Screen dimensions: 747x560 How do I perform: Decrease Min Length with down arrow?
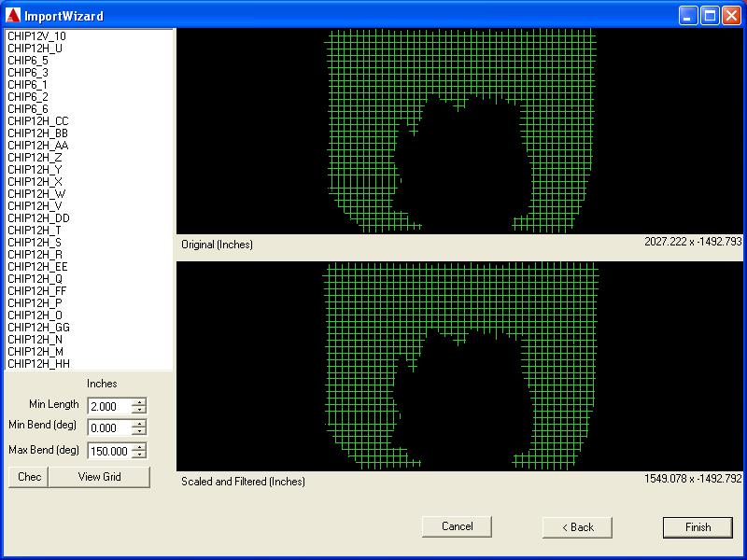point(139,410)
